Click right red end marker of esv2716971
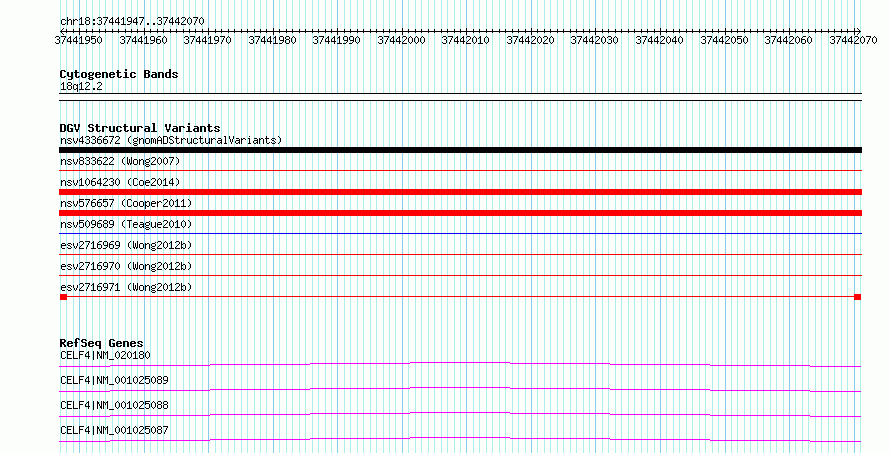Image resolution: width=890 pixels, height=453 pixels. point(858,297)
